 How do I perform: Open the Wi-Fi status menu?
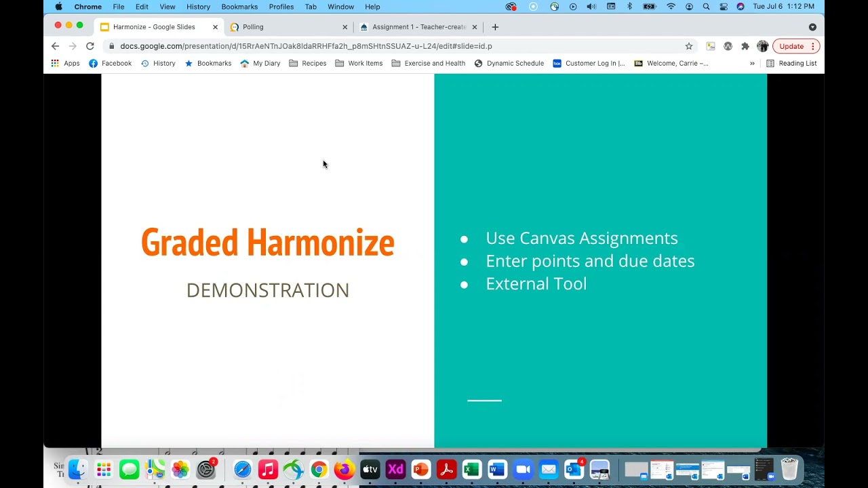point(671,7)
